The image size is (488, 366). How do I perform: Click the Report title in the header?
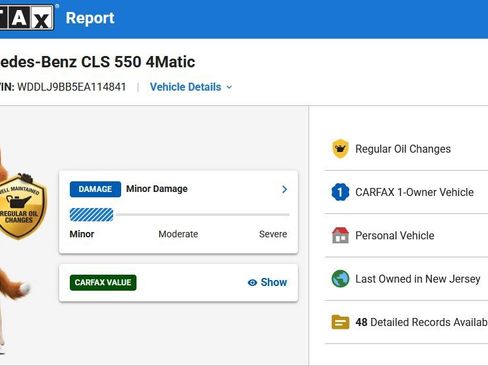90,18
